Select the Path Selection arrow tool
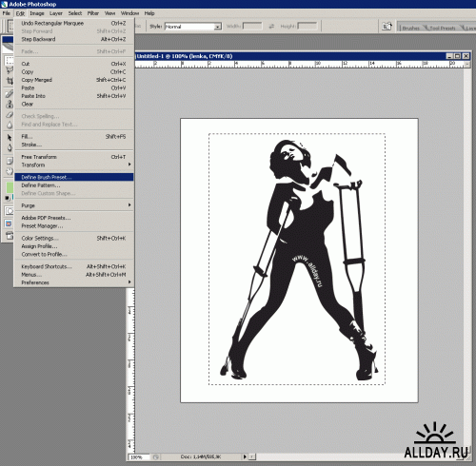Screen dimensions: 476x466 point(10,137)
